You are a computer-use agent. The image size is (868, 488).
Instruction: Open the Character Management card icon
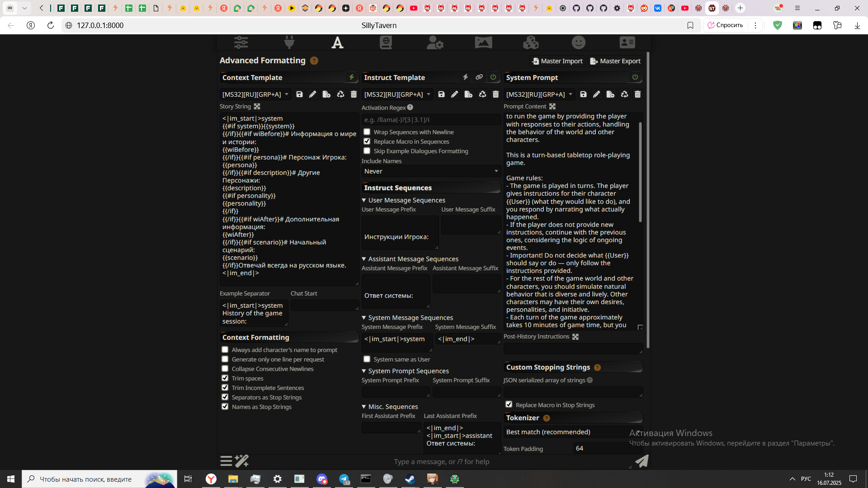(x=627, y=42)
